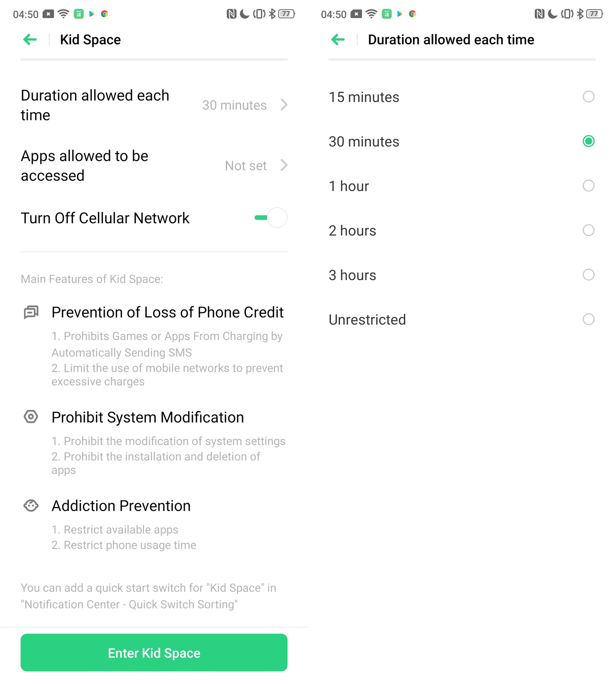Tap the Wi-Fi icon in left status bar
The height and width of the screenshot is (685, 616).
tap(63, 14)
